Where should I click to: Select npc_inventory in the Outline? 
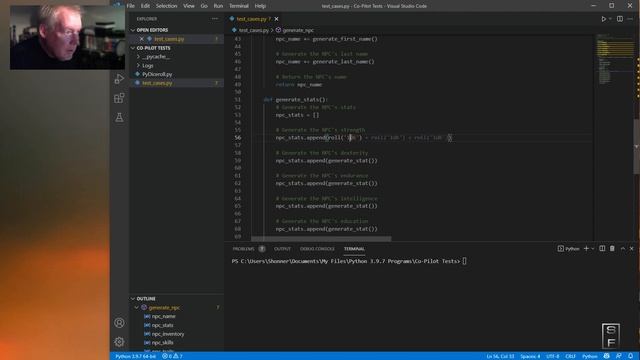pyautogui.click(x=168, y=334)
